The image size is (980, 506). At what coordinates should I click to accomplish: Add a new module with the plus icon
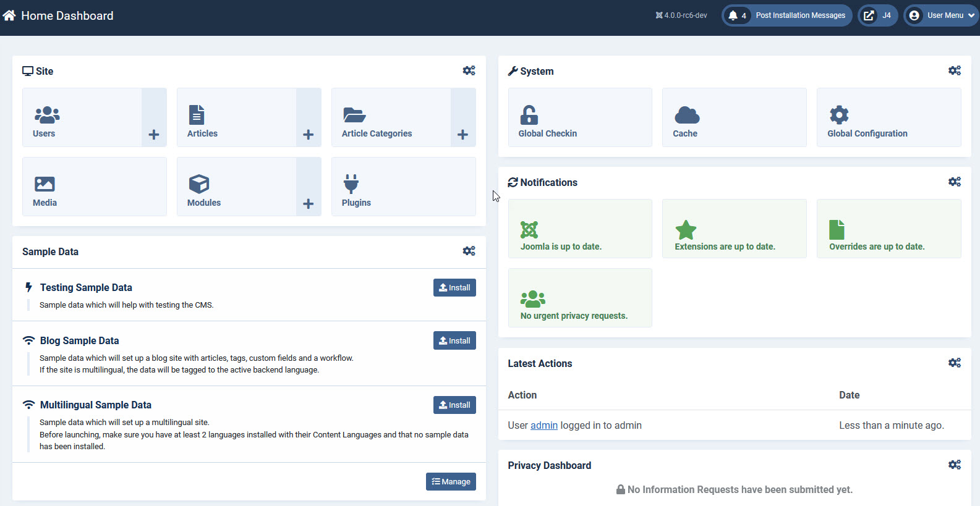[x=309, y=187]
